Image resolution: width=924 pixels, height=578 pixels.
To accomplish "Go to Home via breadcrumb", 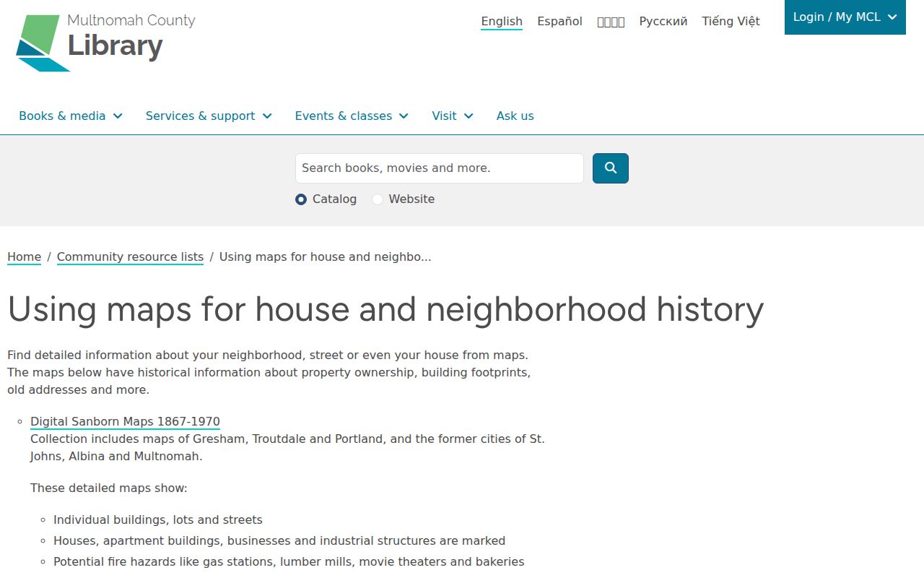I will [24, 257].
